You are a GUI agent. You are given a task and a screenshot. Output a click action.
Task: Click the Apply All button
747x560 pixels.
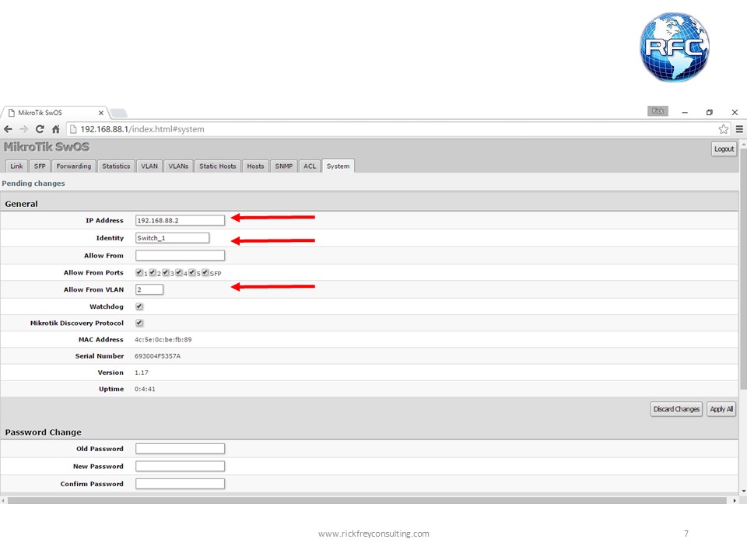click(721, 408)
